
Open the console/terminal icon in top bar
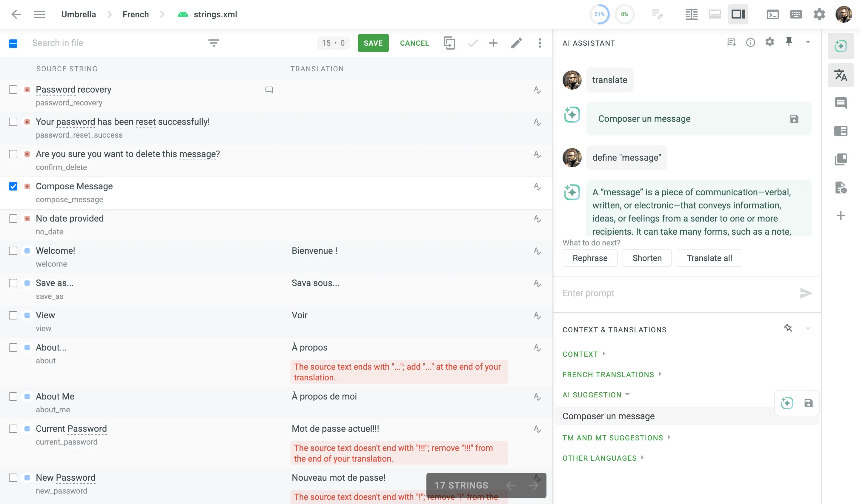click(773, 14)
